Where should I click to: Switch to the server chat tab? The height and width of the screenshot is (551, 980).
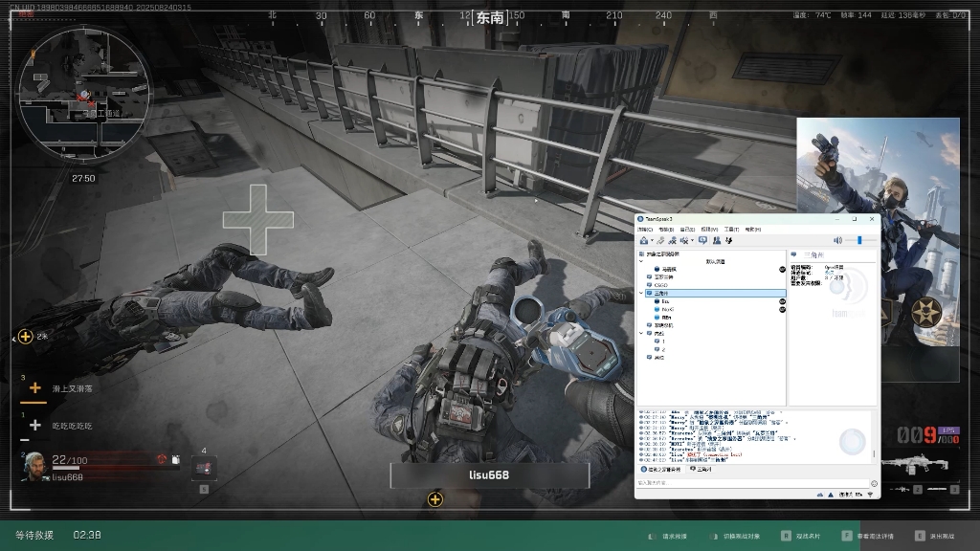[x=661, y=469]
